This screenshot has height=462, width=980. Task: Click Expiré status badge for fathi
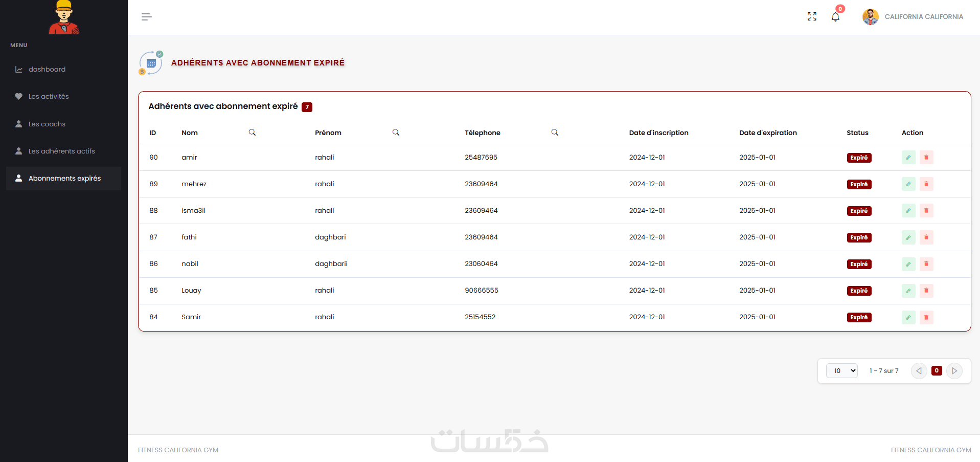pos(859,237)
